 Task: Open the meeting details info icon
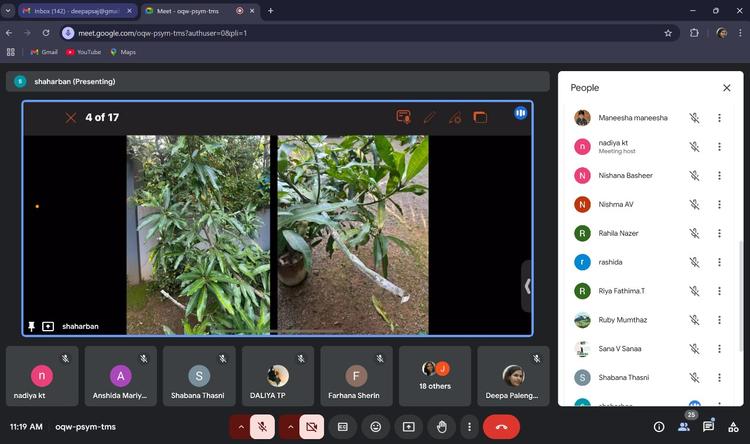(x=659, y=427)
